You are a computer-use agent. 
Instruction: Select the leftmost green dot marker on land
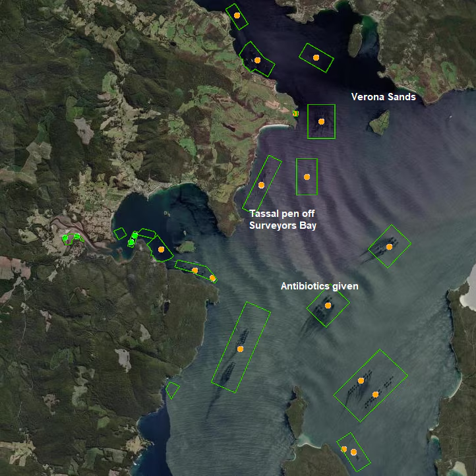65,238
